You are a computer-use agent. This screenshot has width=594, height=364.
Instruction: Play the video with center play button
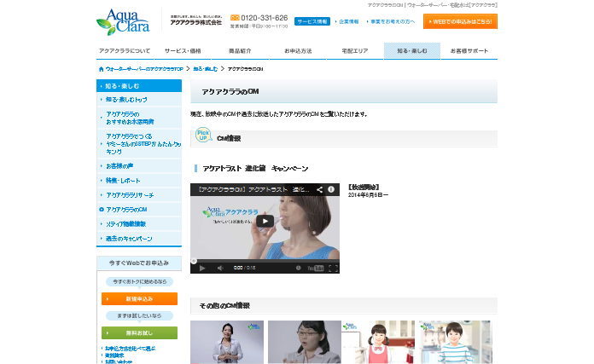click(265, 221)
